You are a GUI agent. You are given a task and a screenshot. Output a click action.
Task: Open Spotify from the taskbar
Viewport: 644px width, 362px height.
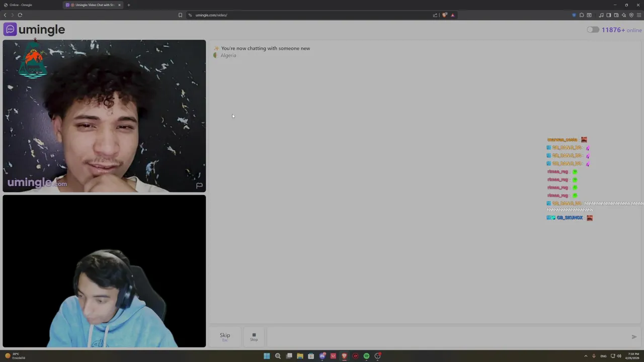[x=366, y=356]
